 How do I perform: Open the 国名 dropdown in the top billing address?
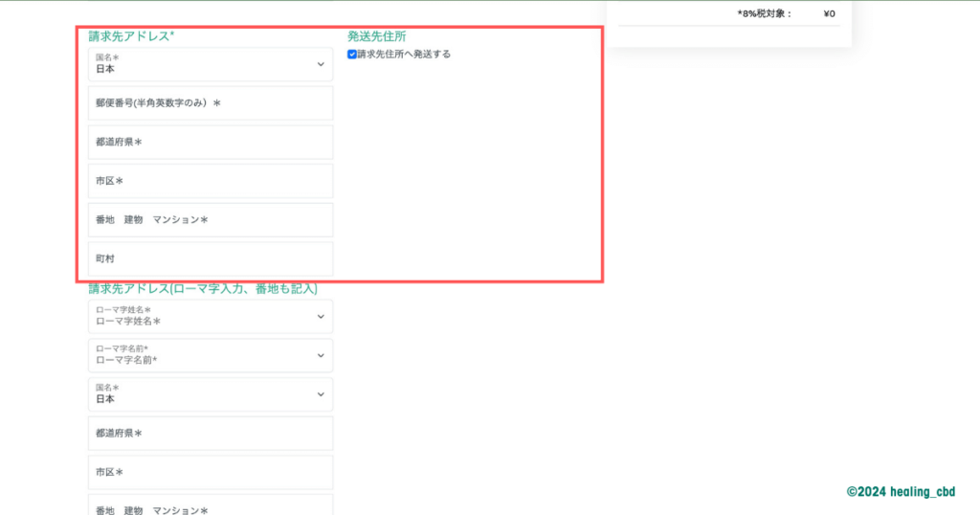tap(211, 64)
